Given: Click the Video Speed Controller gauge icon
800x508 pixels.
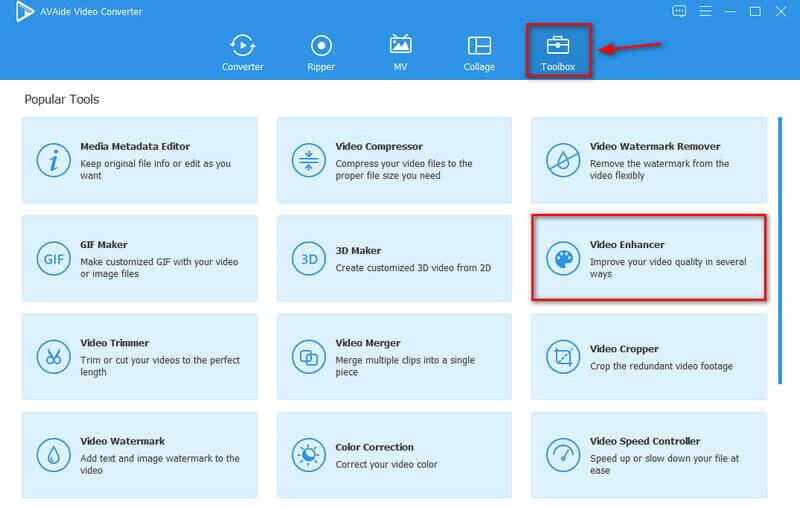Looking at the screenshot, I should pyautogui.click(x=563, y=455).
